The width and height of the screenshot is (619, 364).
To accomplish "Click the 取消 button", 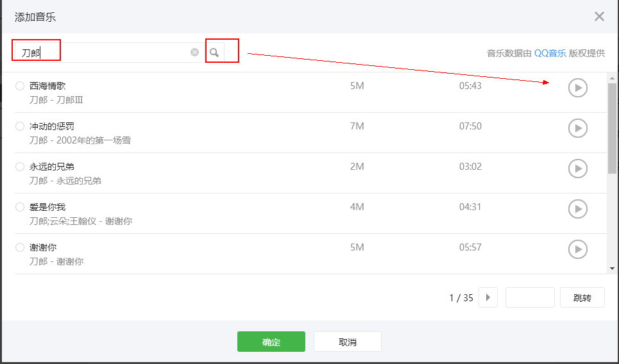I will 348,342.
